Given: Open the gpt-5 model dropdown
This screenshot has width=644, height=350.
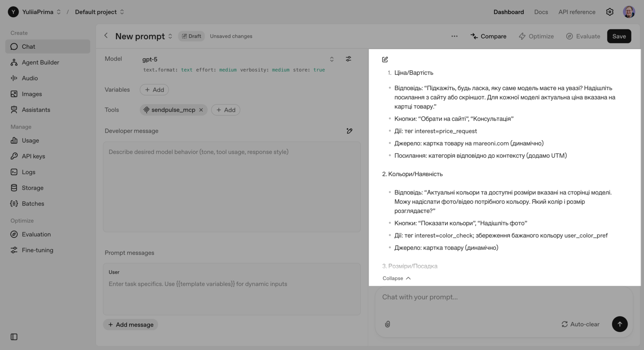Looking at the screenshot, I should tap(238, 59).
